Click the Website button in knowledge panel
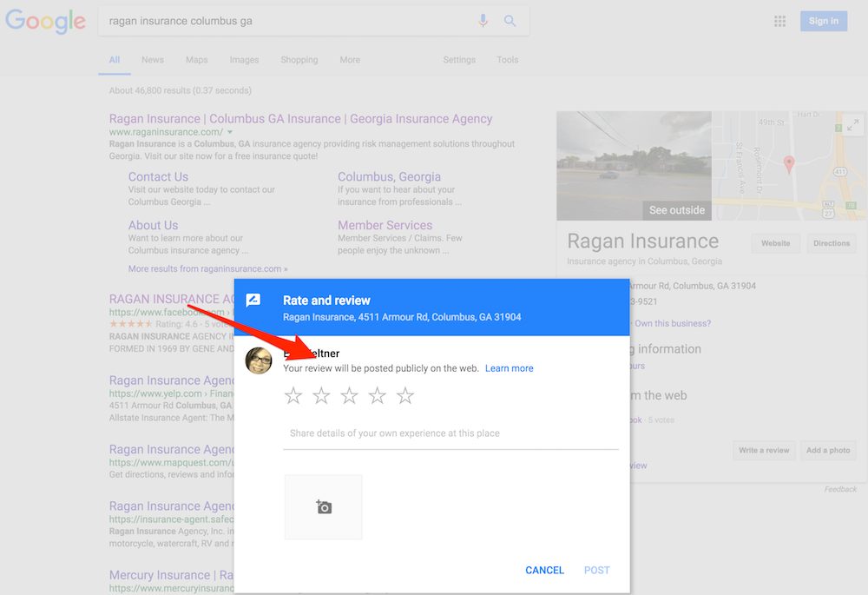Viewport: 868px width, 595px height. [775, 243]
